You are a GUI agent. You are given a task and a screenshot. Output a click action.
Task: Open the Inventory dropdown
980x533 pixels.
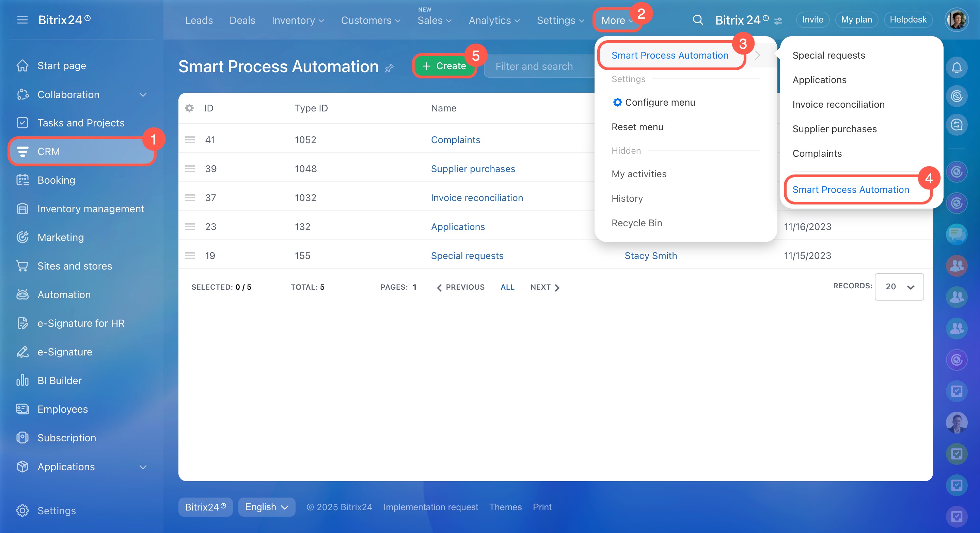(x=298, y=20)
